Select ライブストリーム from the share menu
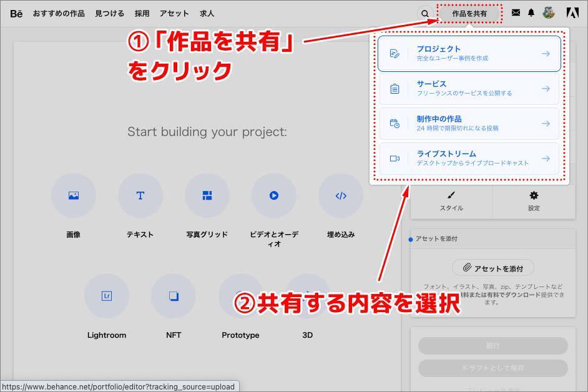The height and width of the screenshot is (392, 588). coord(469,159)
